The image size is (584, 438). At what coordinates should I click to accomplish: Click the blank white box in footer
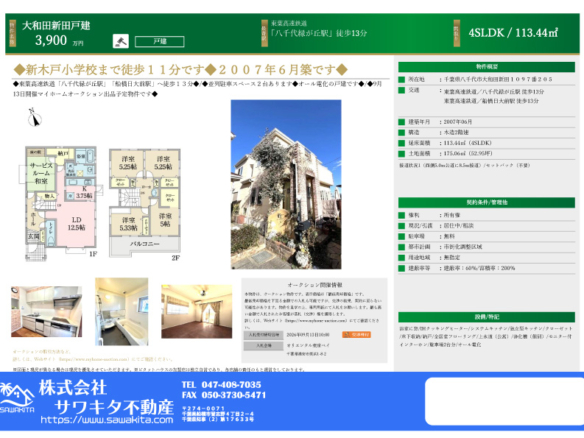pyautogui.click(x=504, y=401)
